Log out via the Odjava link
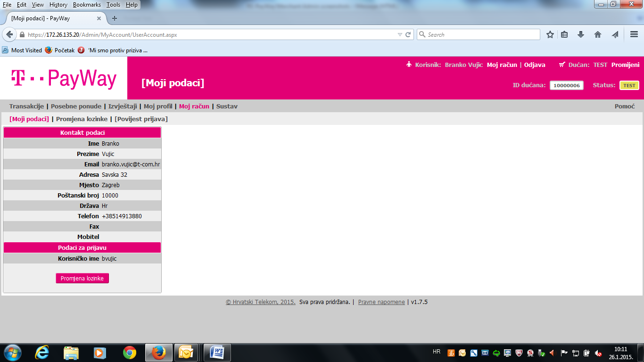Image resolution: width=644 pixels, height=362 pixels. click(x=535, y=65)
